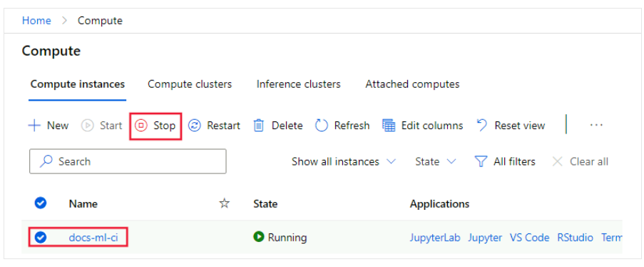This screenshot has width=644, height=267.
Task: Open the Attached computes tab
Action: click(x=412, y=84)
